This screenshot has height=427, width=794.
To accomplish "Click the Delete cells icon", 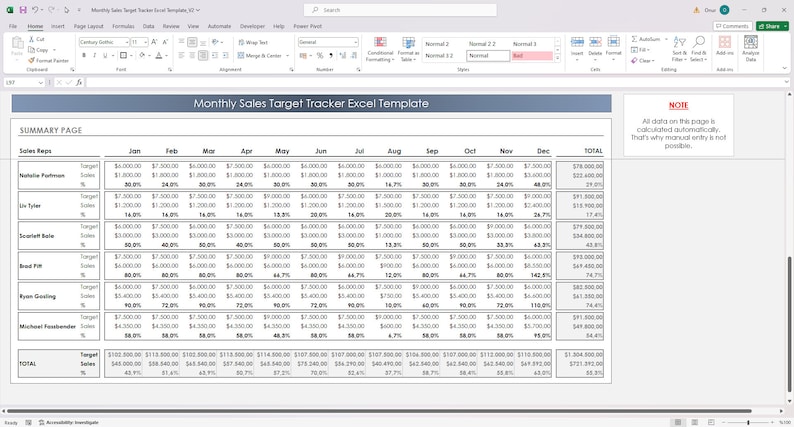I will click(596, 42).
